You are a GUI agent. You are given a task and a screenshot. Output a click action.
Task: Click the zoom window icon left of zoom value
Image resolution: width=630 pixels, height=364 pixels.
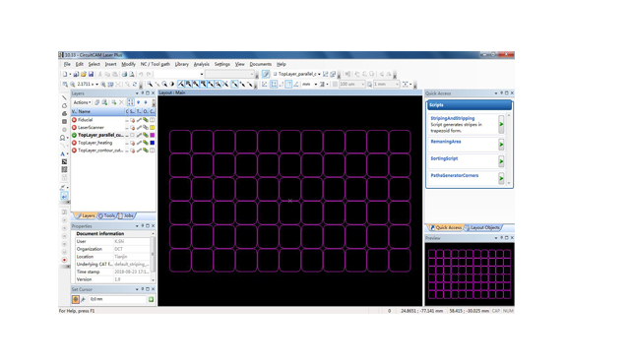pyautogui.click(x=65, y=85)
